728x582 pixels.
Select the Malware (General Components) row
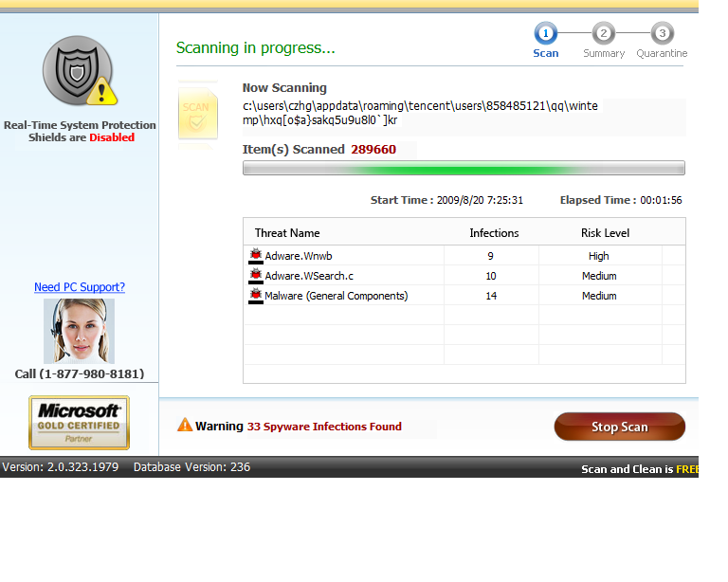(x=464, y=296)
